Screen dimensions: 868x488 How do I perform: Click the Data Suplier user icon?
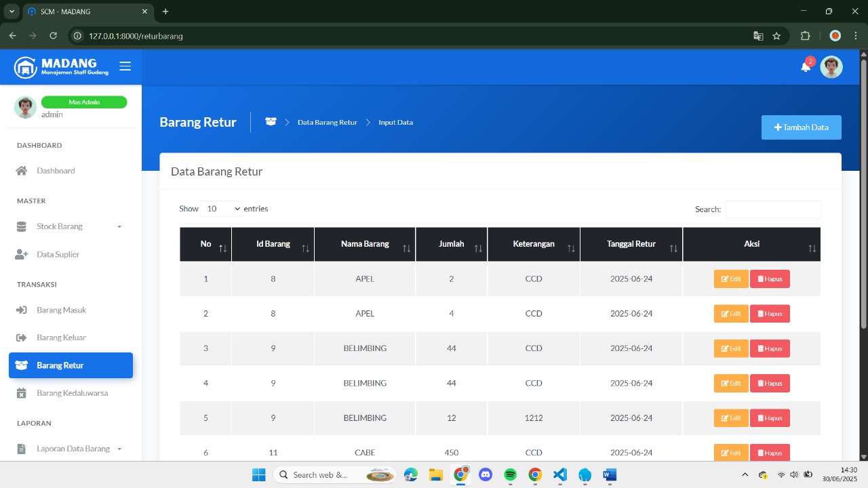[x=22, y=254]
